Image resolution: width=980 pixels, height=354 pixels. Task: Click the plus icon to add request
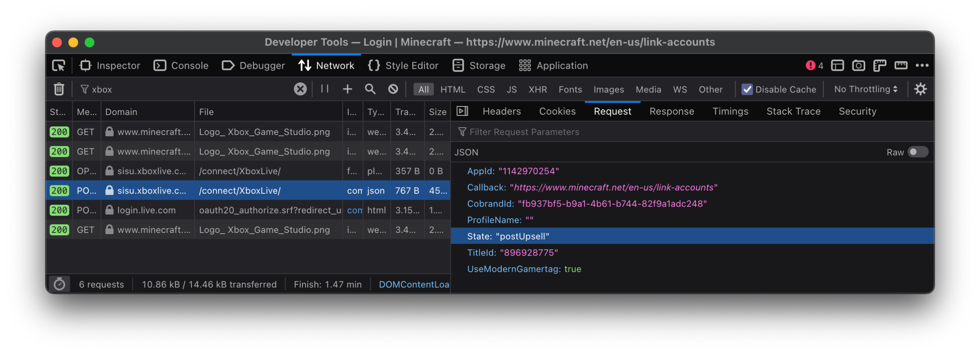(347, 89)
